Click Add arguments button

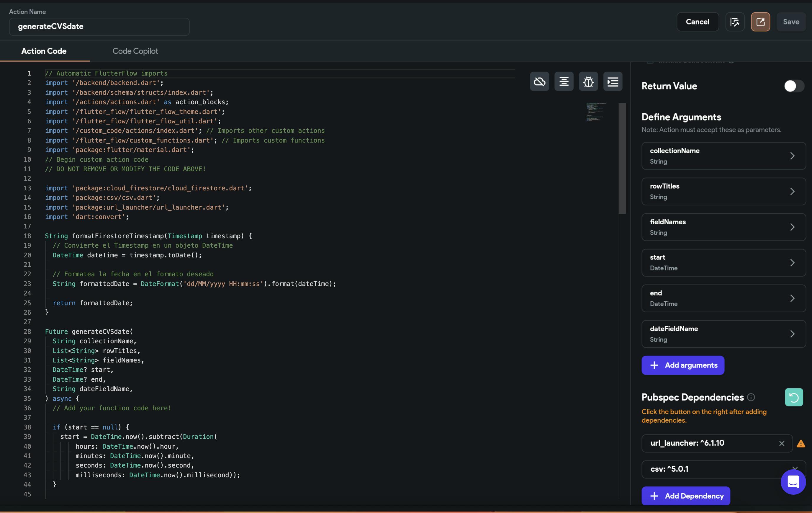(682, 365)
